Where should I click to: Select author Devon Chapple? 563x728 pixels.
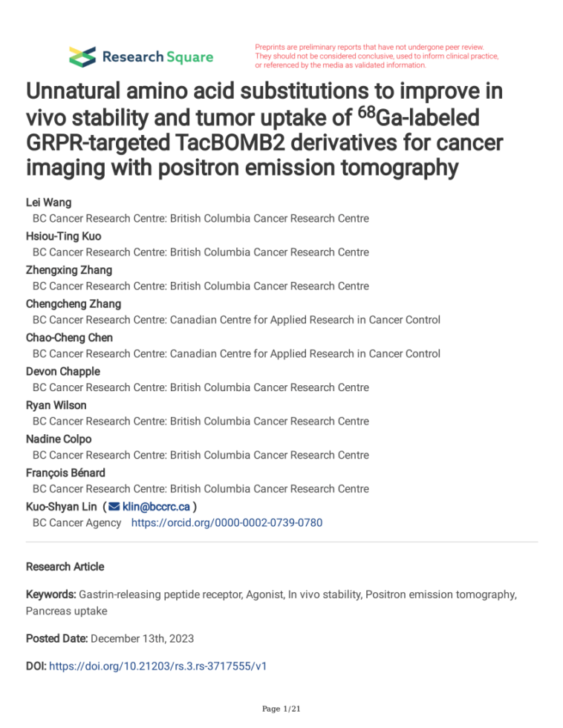click(x=63, y=372)
